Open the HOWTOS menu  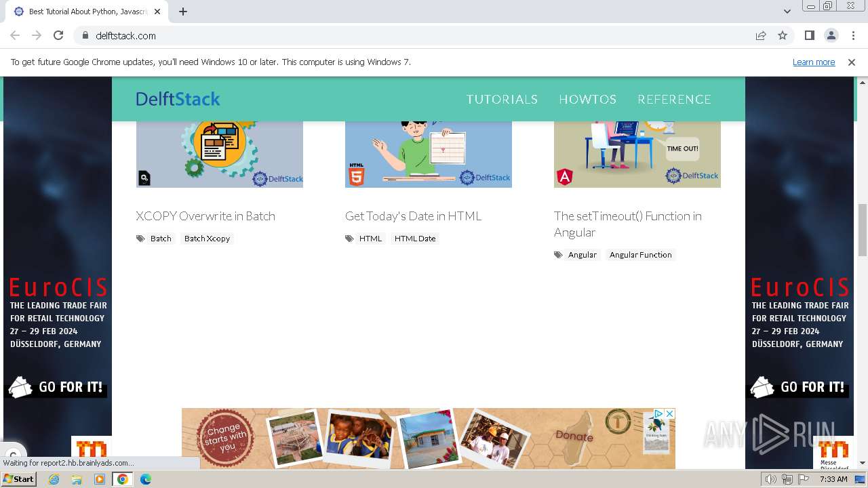[587, 99]
